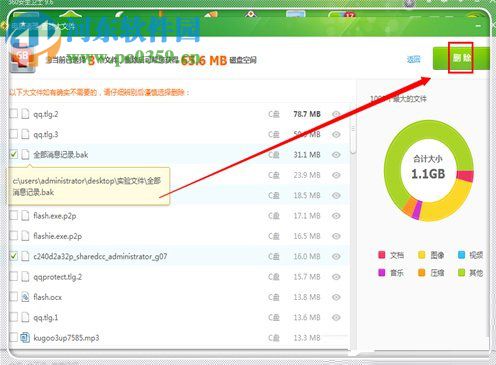Click the eye icon for flash.ocx

click(336, 297)
